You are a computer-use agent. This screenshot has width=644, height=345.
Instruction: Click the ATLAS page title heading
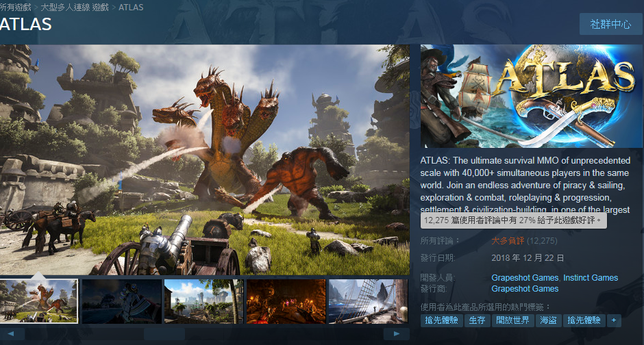(x=25, y=24)
